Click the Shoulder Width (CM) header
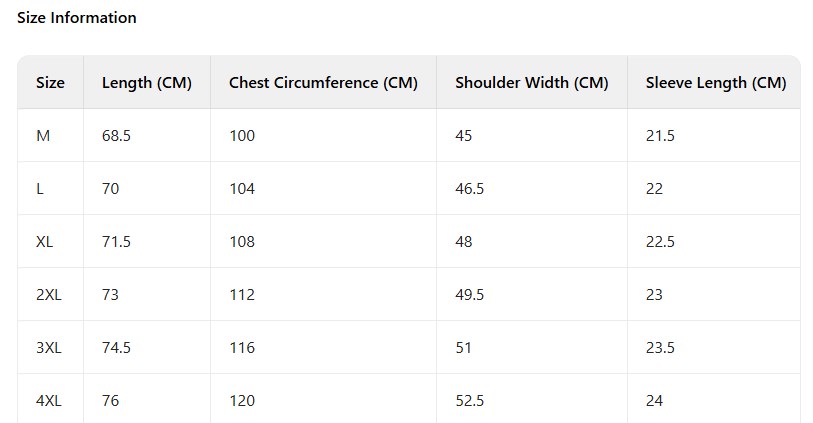 [x=531, y=83]
